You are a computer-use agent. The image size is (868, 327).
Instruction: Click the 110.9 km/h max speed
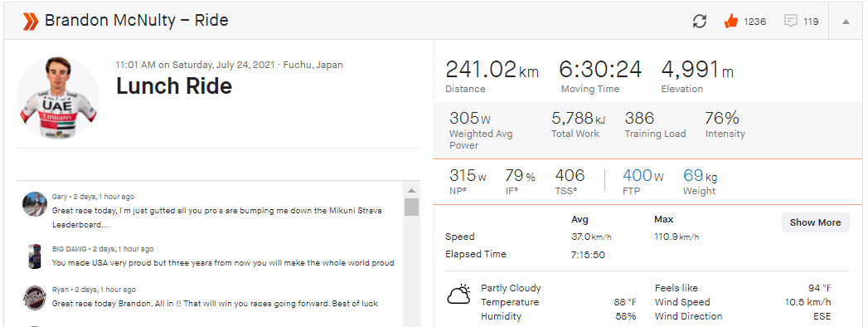[676, 237]
